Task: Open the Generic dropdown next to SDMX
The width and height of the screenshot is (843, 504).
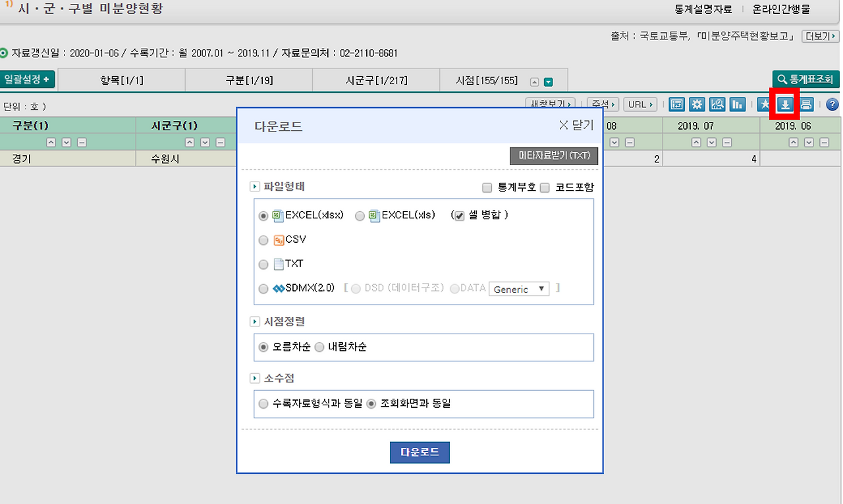Action: [519, 288]
